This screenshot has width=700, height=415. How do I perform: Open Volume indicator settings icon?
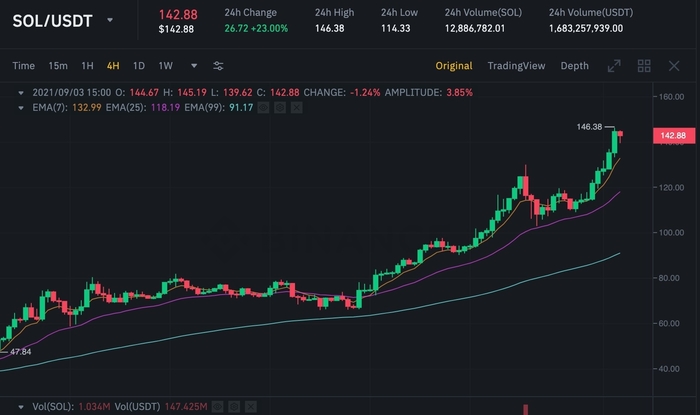pyautogui.click(x=234, y=407)
